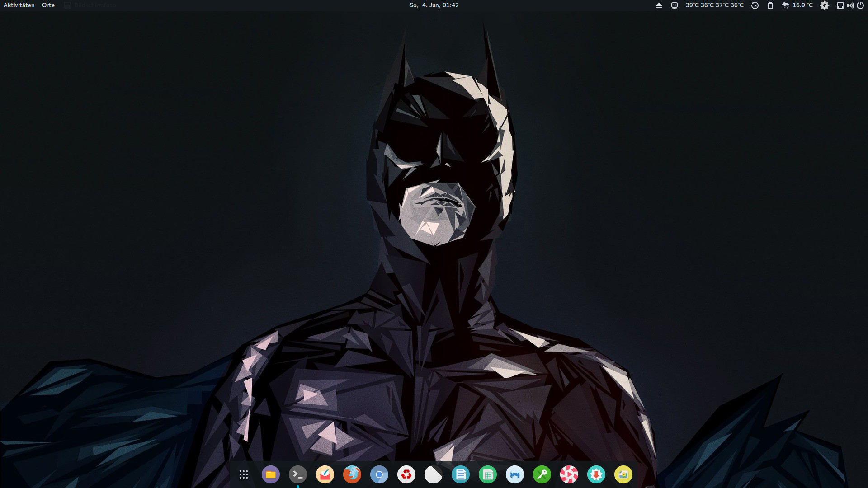Image resolution: width=868 pixels, height=488 pixels.
Task: Open the teal download arrow application
Action: click(x=596, y=474)
